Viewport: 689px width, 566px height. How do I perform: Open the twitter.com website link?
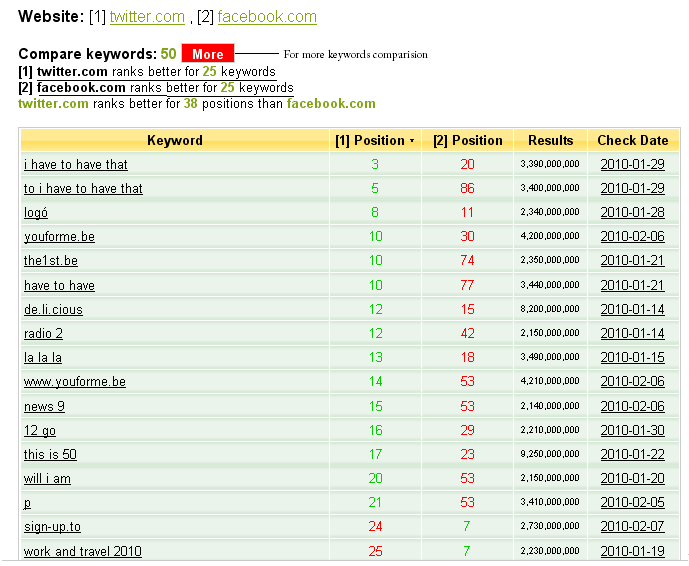(147, 17)
